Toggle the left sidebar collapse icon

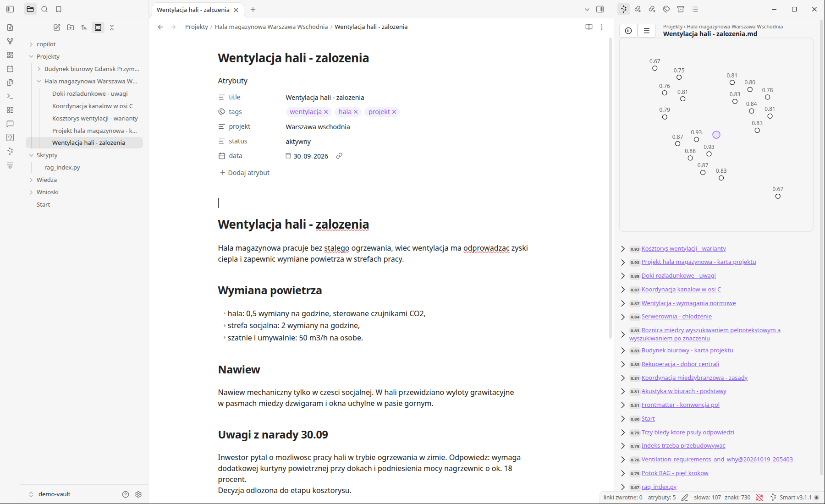[x=10, y=9]
